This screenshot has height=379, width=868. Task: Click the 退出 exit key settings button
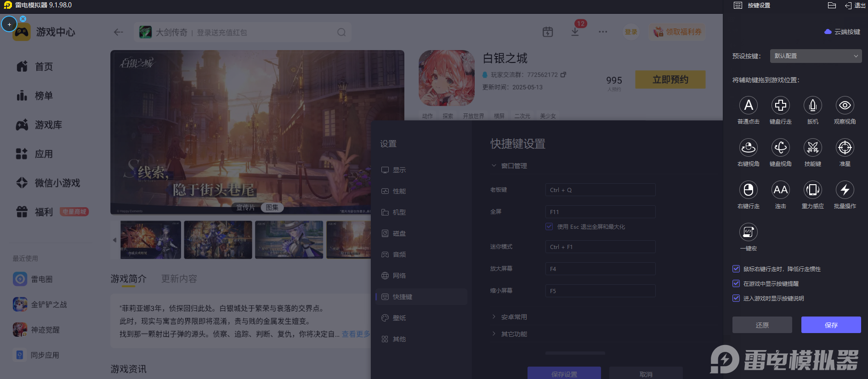(855, 6)
